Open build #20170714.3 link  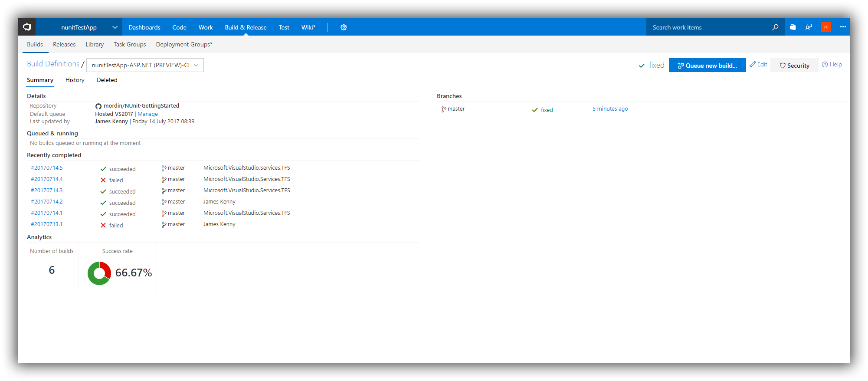[x=47, y=190]
